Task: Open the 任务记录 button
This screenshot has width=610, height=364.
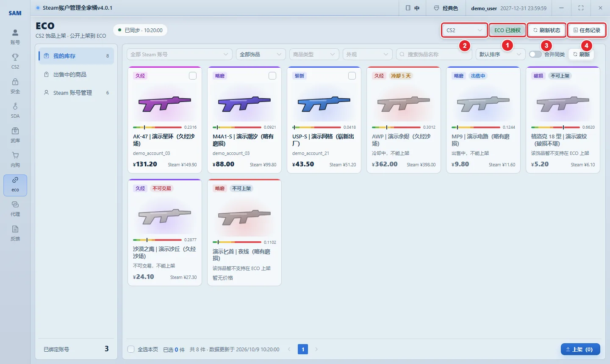Action: (587, 30)
